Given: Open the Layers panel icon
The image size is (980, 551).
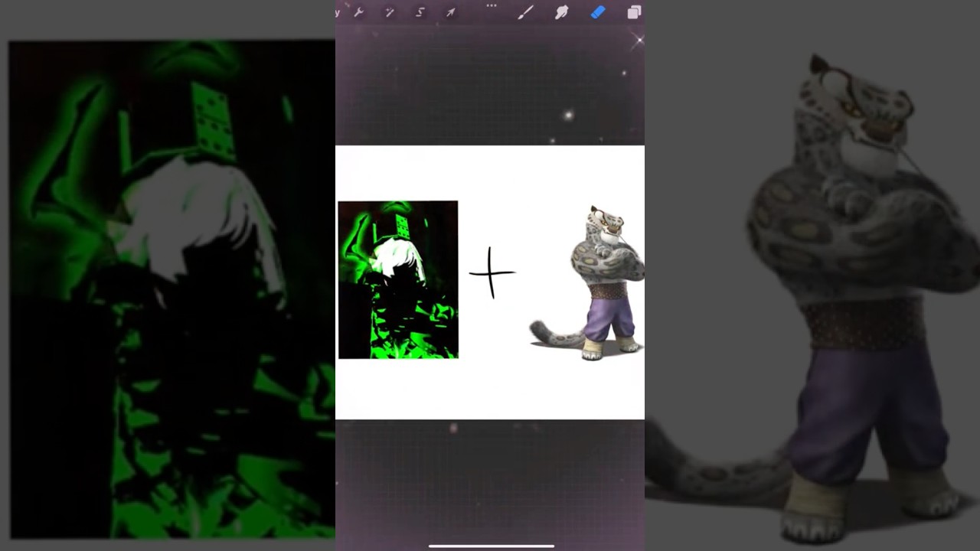Looking at the screenshot, I should coord(634,12).
